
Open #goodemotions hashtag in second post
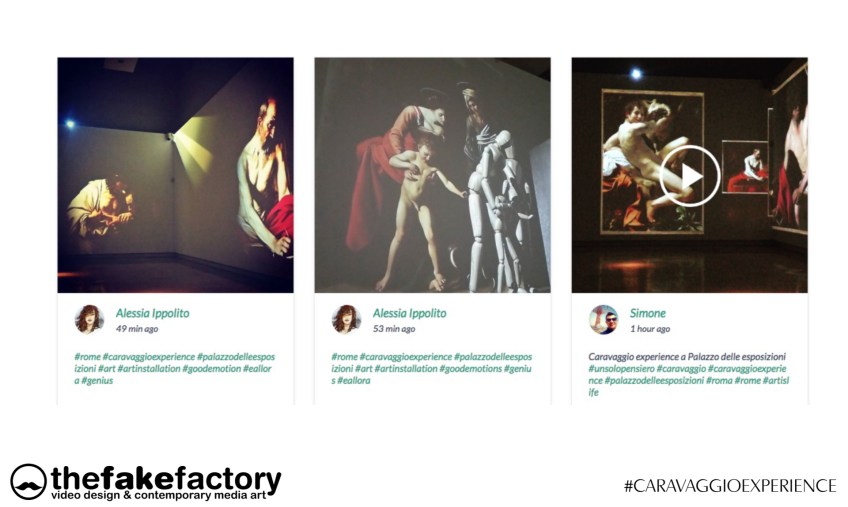(471, 368)
